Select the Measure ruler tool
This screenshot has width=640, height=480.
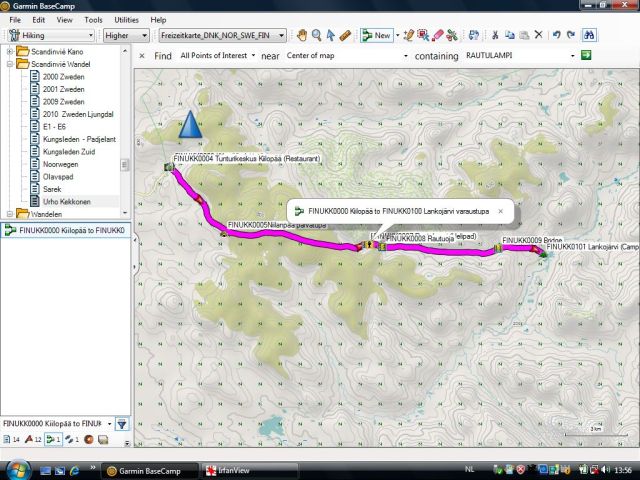pos(345,35)
